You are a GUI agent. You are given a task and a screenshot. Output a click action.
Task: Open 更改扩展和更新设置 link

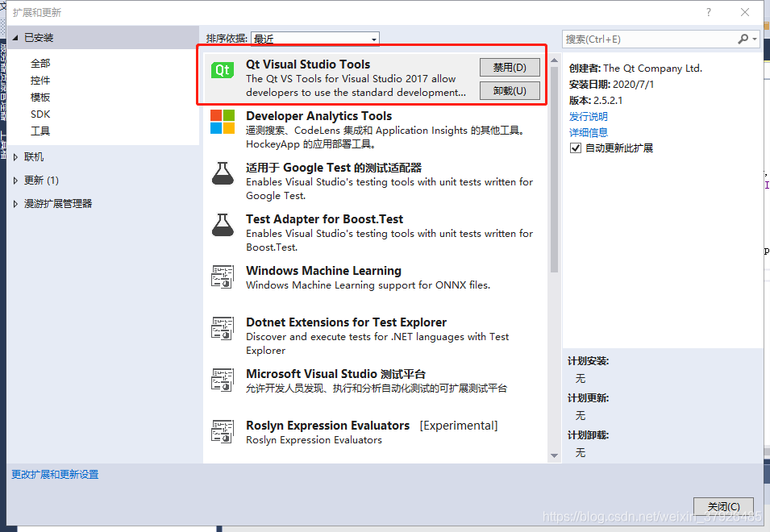click(x=55, y=474)
